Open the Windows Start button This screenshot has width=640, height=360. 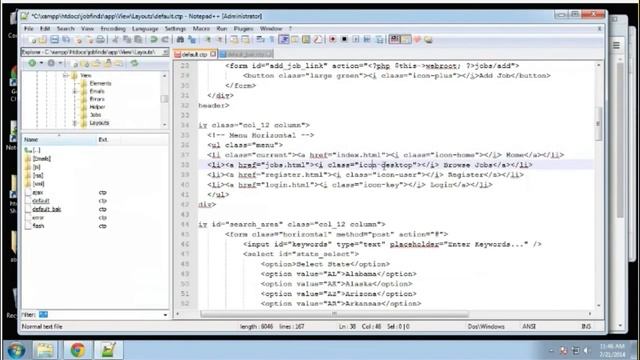tap(16, 350)
